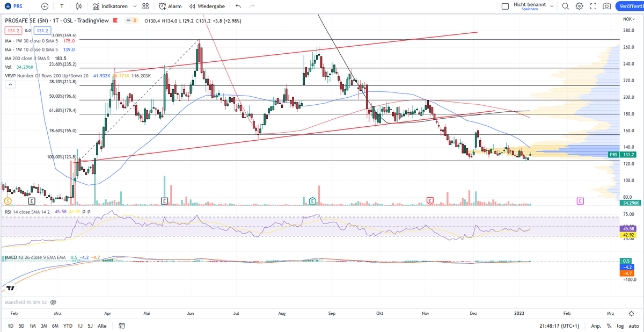The height and width of the screenshot is (332, 644).
Task: Set range to 1D
Action: pos(11,326)
